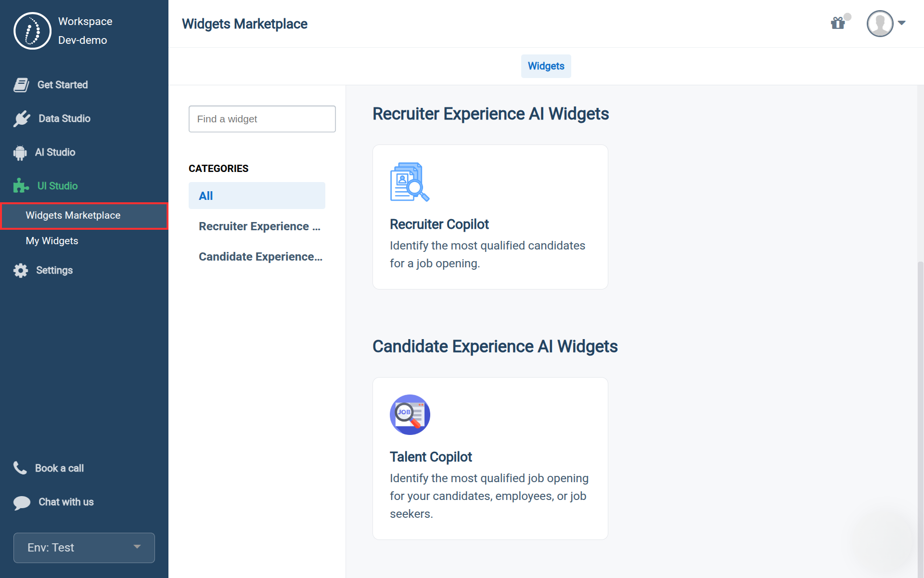The image size is (924, 578).
Task: Click the Data Studio plug icon
Action: [22, 118]
